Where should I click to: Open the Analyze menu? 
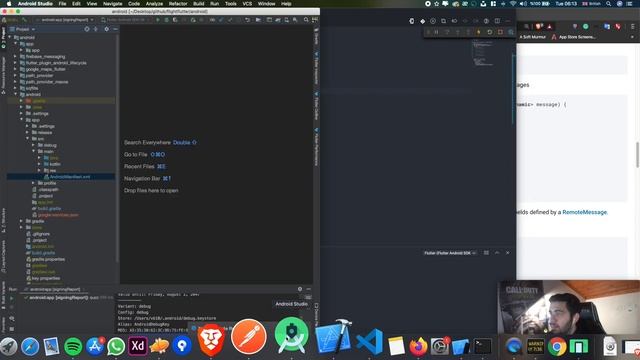[x=154, y=4]
